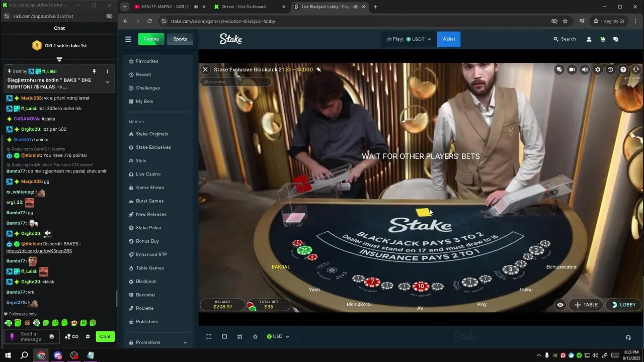Open live stats chart icon

tap(240, 337)
